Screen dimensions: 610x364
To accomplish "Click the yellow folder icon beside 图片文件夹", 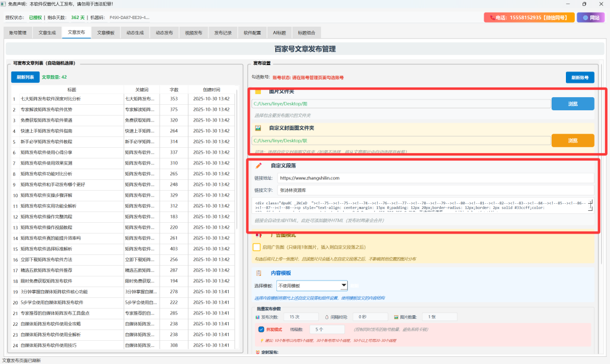I will 258,92.
